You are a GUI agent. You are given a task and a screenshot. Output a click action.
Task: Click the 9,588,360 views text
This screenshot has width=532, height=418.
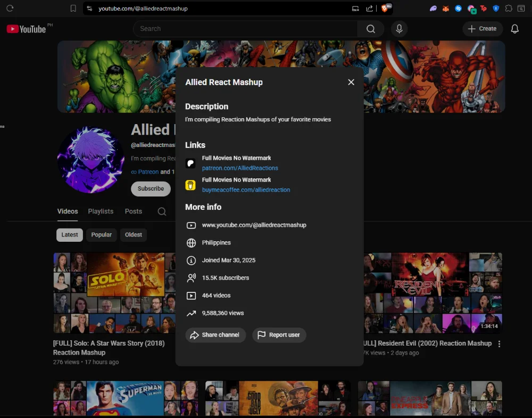tap(222, 314)
